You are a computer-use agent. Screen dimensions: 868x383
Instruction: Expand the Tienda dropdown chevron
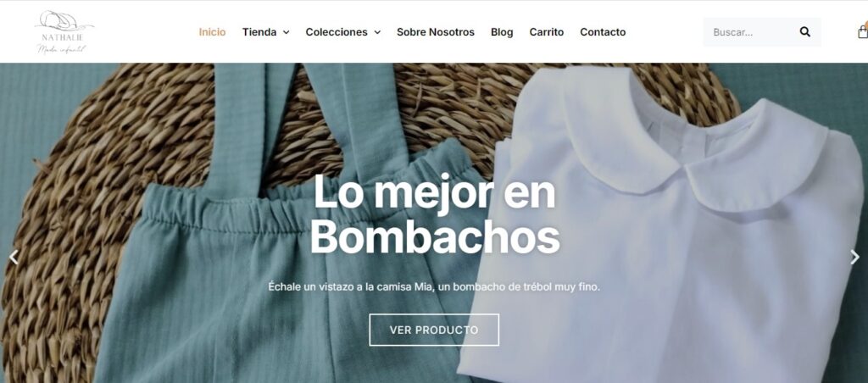click(287, 33)
